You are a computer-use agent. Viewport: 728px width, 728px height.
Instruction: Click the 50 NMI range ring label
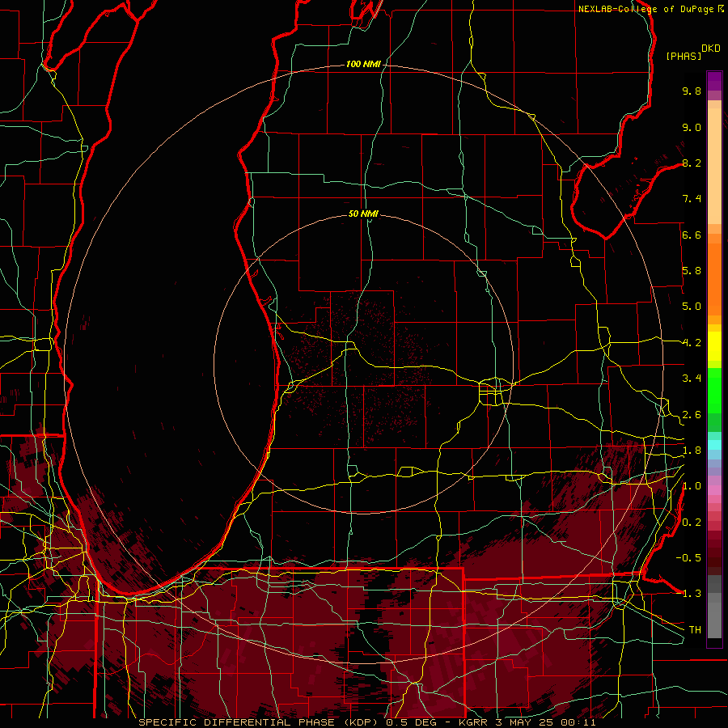pyautogui.click(x=363, y=214)
